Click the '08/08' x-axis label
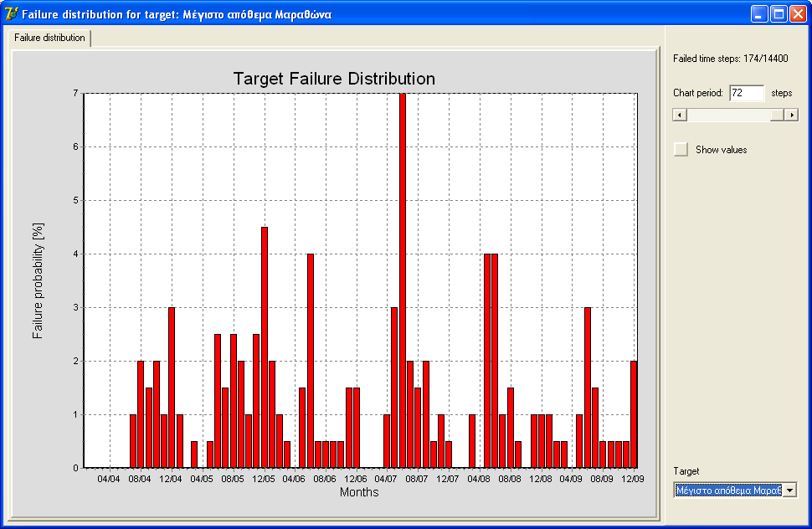This screenshot has height=529, width=812. tap(510, 479)
